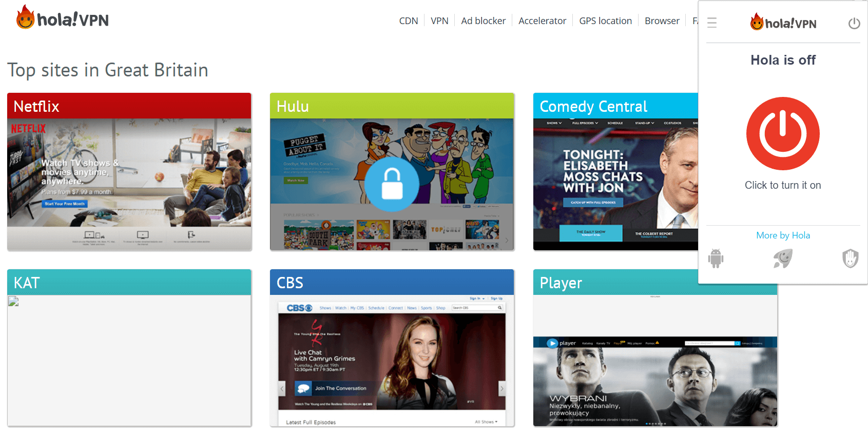Click the Android icon under More by Hola
868x439 pixels.
(716, 258)
